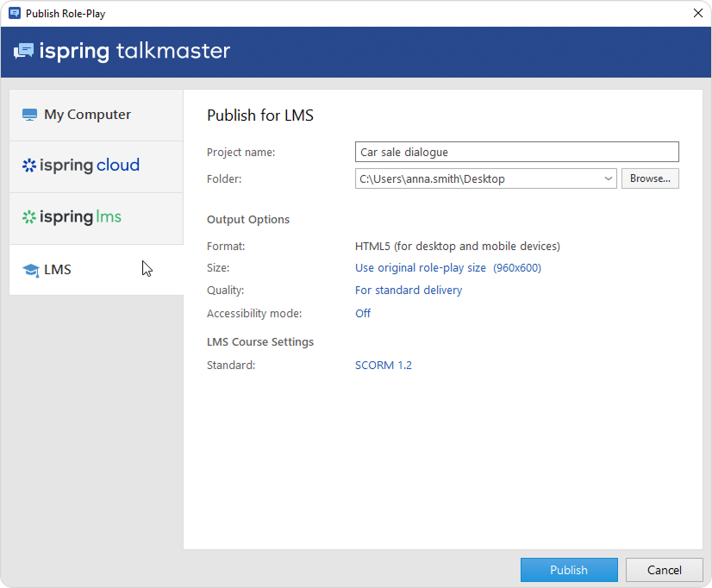This screenshot has width=712, height=588.
Task: Click the monitor icon beside My Computer
Action: 30,115
